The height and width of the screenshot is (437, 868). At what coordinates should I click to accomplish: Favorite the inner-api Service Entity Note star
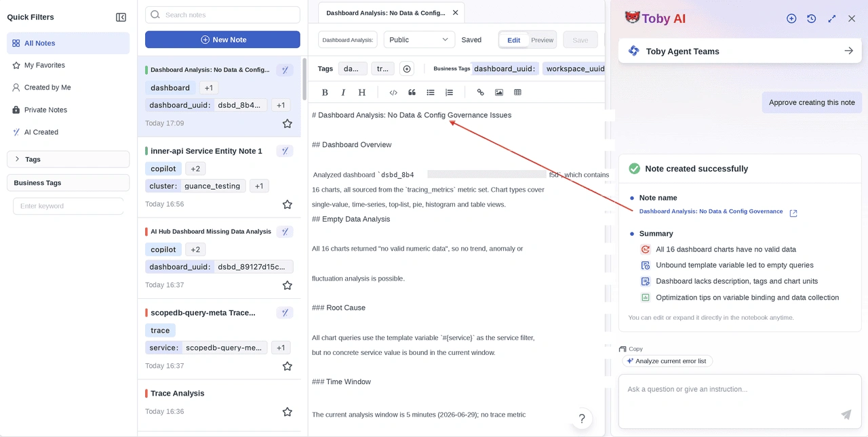pyautogui.click(x=288, y=204)
